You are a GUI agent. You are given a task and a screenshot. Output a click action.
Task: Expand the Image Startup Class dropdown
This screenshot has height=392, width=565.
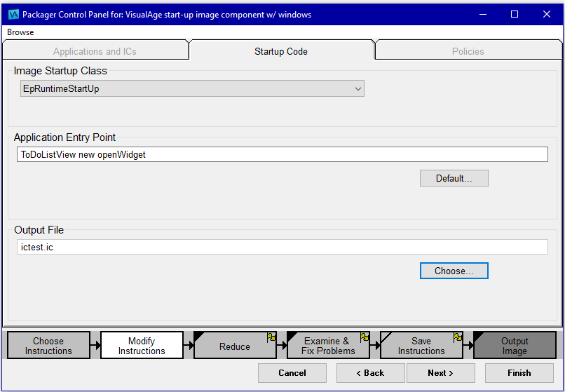pyautogui.click(x=358, y=89)
